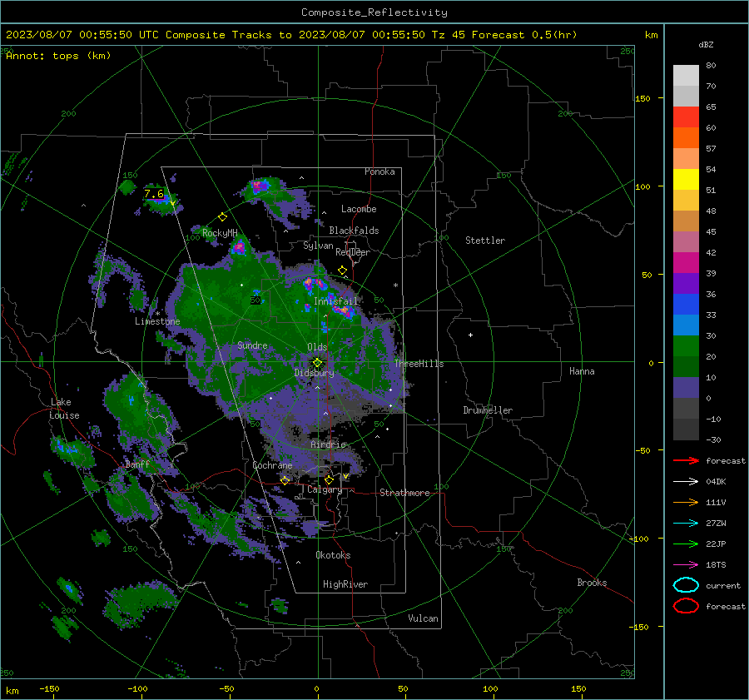
Task: Click the asterisk marker above Limestone
Action: click(x=157, y=314)
